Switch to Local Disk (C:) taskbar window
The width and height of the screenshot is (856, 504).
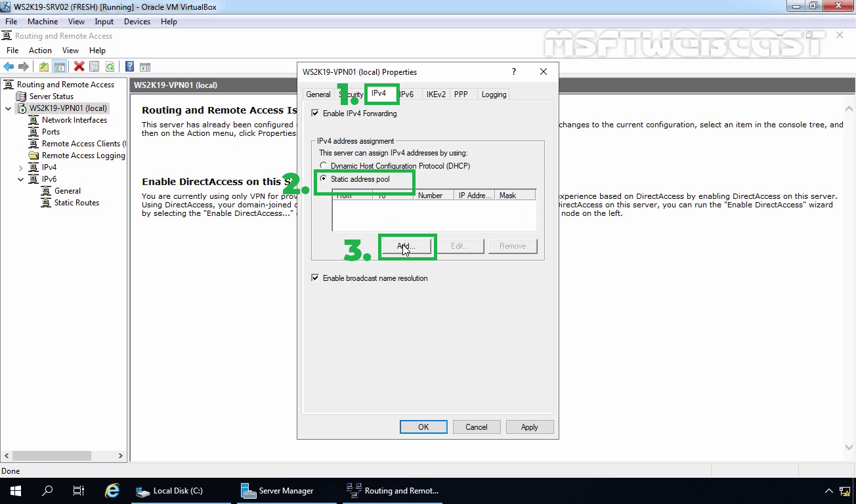(181, 491)
